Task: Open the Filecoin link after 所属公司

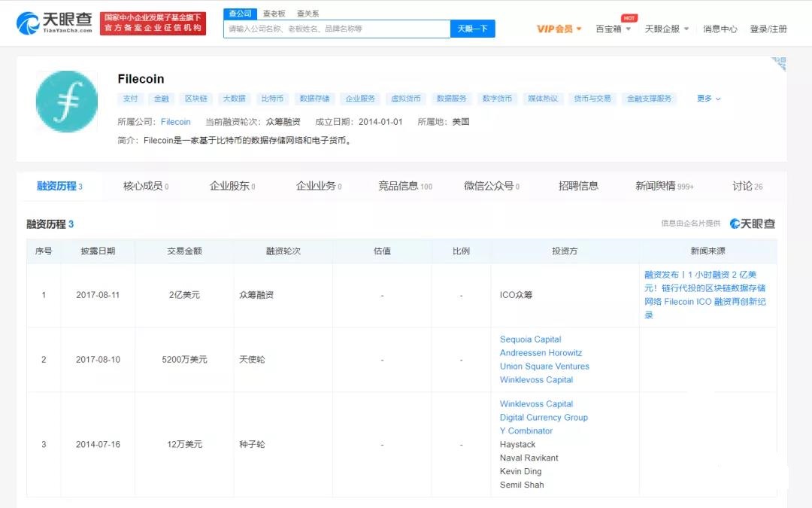Action: pyautogui.click(x=175, y=122)
